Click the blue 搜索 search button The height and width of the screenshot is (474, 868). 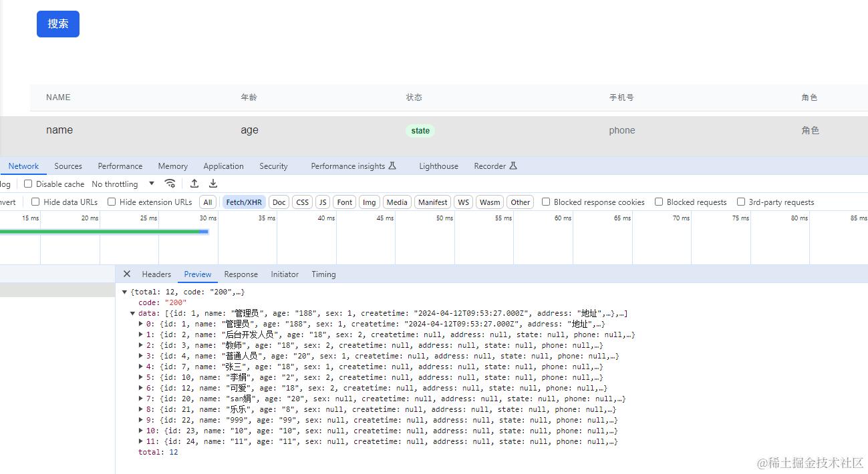coord(58,24)
